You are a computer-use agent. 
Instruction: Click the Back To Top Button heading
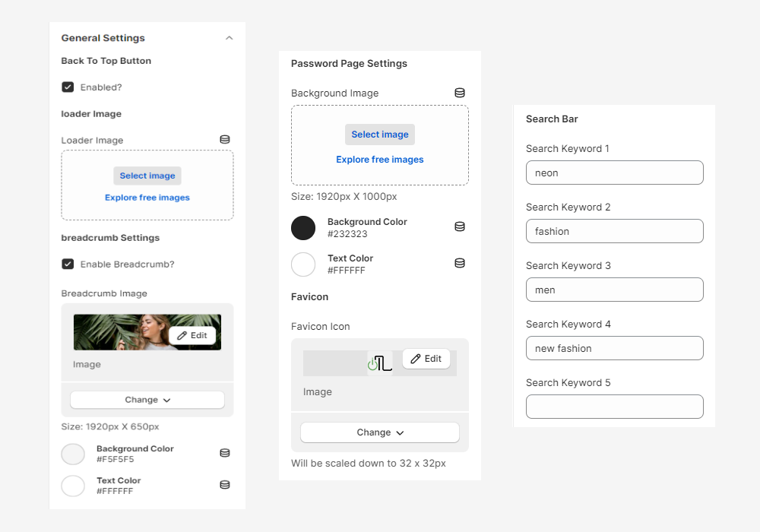point(106,61)
